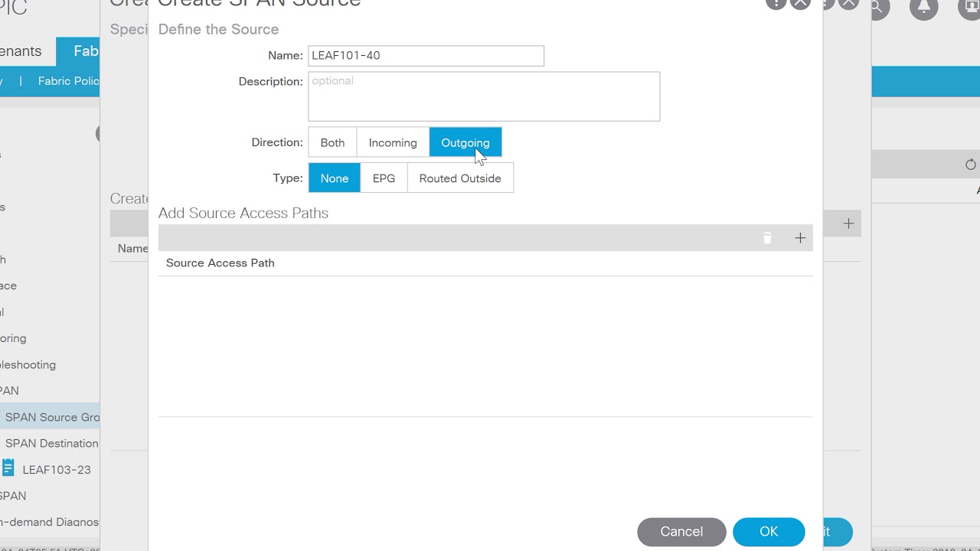The width and height of the screenshot is (980, 551).
Task: Click the bell notifications icon
Action: tap(923, 8)
